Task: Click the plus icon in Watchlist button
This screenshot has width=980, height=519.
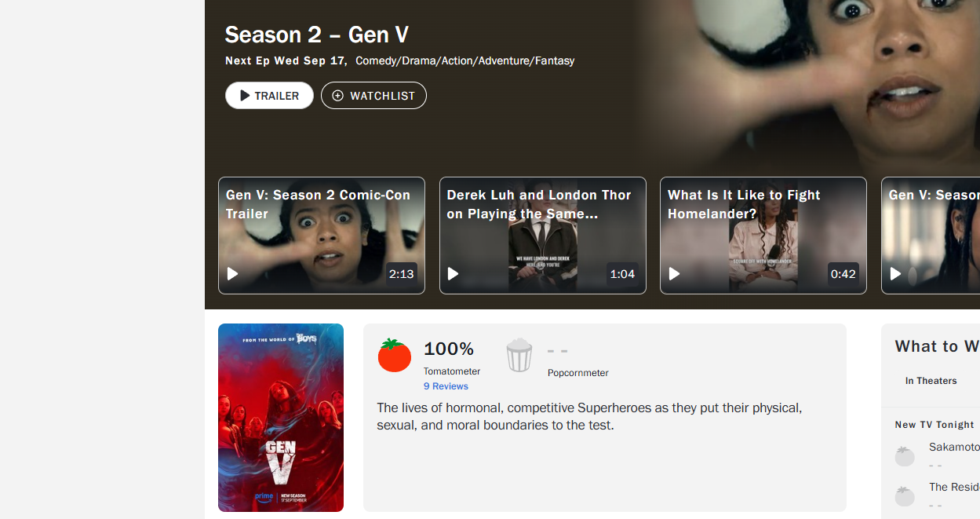Action: 338,96
